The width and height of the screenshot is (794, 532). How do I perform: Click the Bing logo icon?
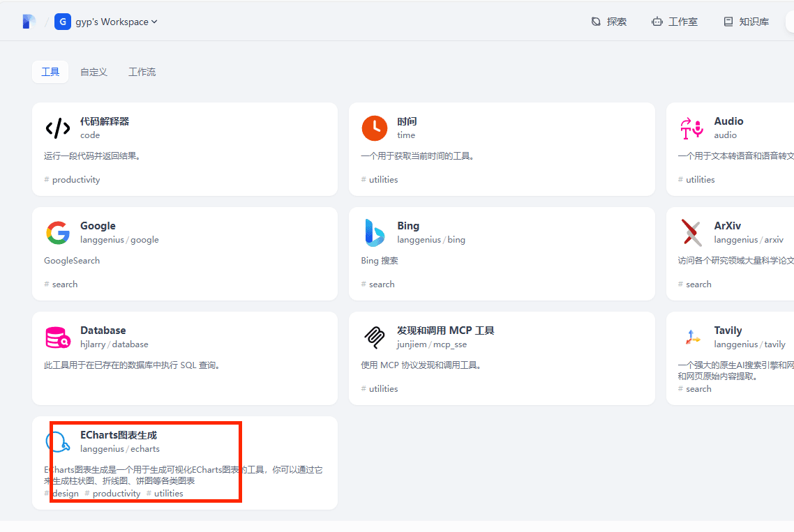[x=375, y=233]
